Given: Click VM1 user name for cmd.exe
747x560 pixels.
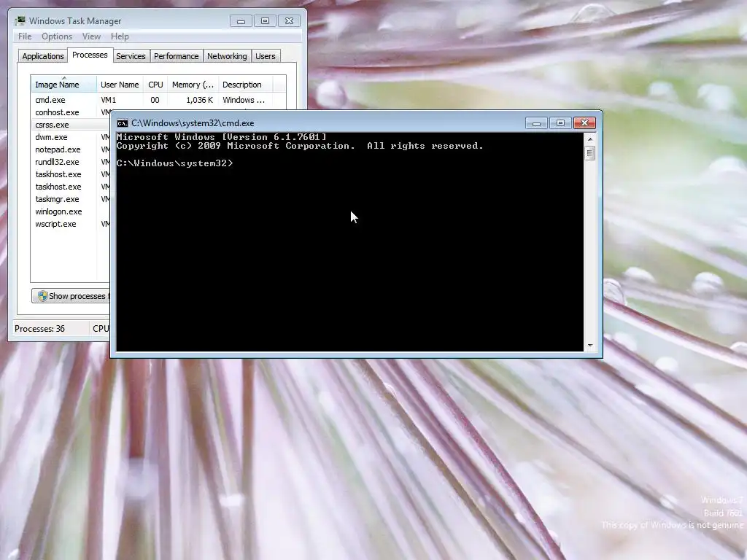Looking at the screenshot, I should tap(108, 100).
